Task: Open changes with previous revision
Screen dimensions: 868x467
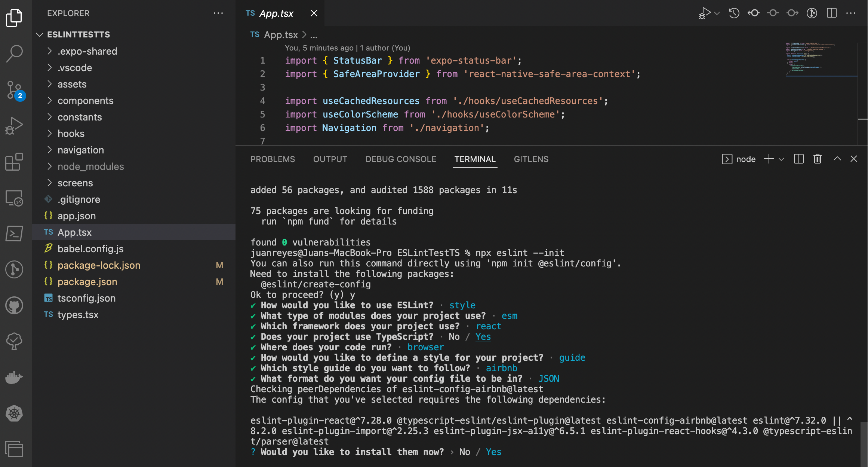Action: pyautogui.click(x=754, y=13)
